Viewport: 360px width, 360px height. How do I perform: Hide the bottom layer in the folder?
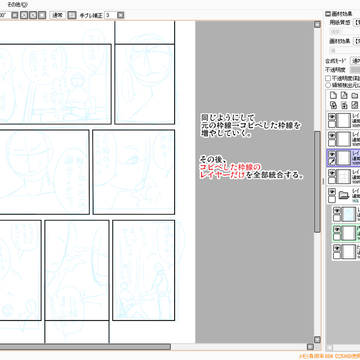[x=337, y=248]
